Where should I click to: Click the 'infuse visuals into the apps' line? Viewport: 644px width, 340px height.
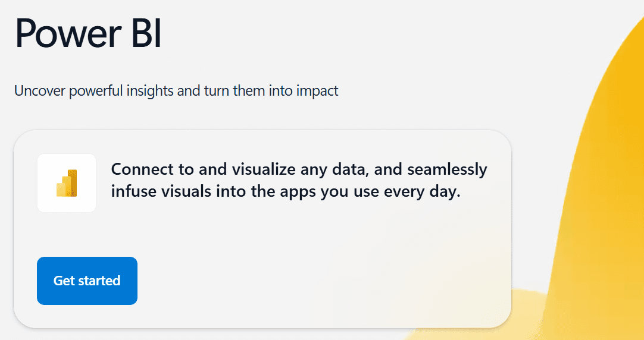click(x=286, y=191)
